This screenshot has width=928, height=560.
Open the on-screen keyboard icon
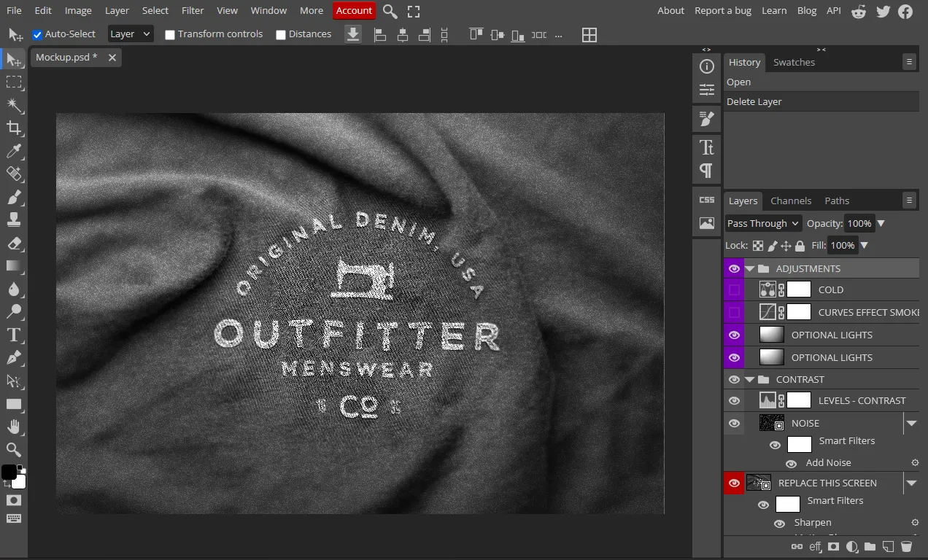pyautogui.click(x=14, y=518)
